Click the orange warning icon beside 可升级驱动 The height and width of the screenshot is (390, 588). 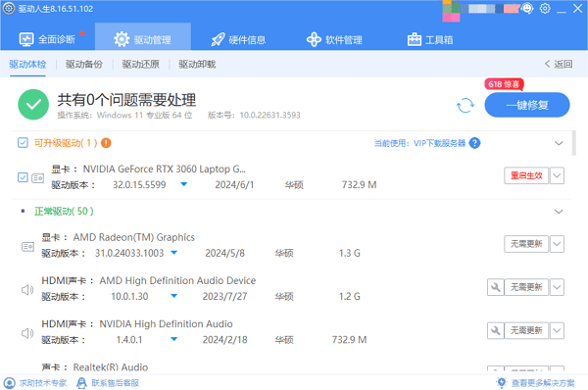click(x=106, y=143)
